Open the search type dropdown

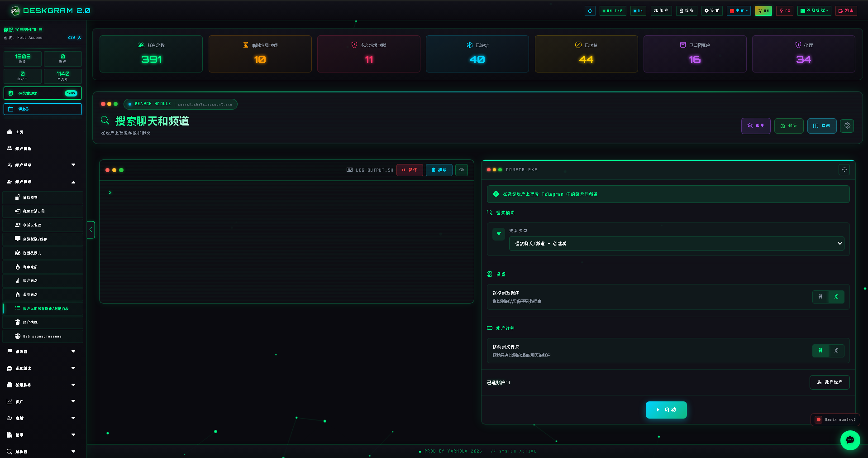[x=676, y=243]
